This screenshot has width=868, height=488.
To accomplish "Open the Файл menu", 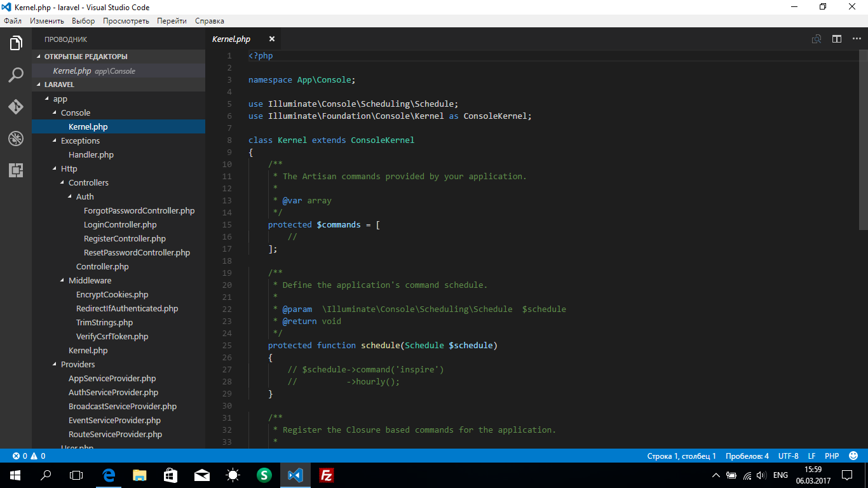I will point(13,21).
